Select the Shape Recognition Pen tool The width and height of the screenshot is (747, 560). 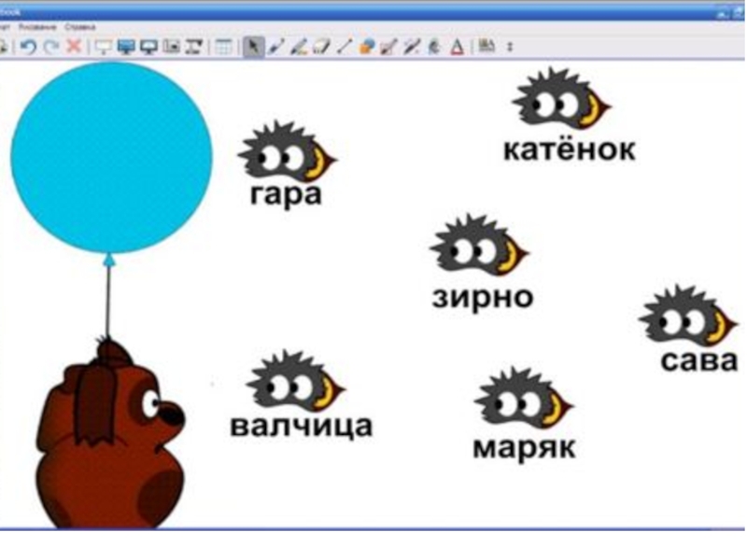(x=388, y=47)
